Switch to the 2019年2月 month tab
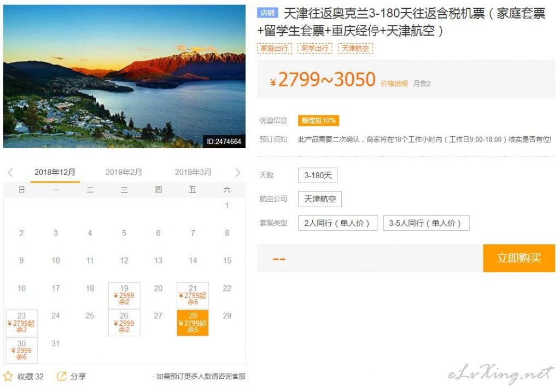 (124, 172)
